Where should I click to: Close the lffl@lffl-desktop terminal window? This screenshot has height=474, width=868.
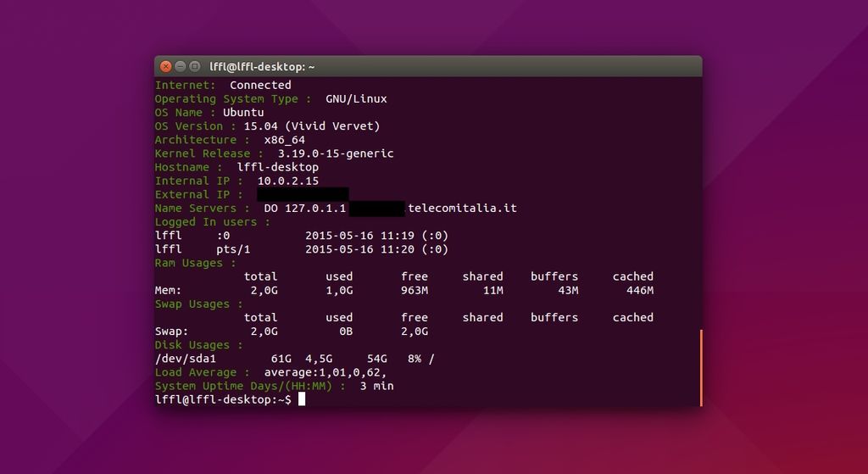click(166, 66)
